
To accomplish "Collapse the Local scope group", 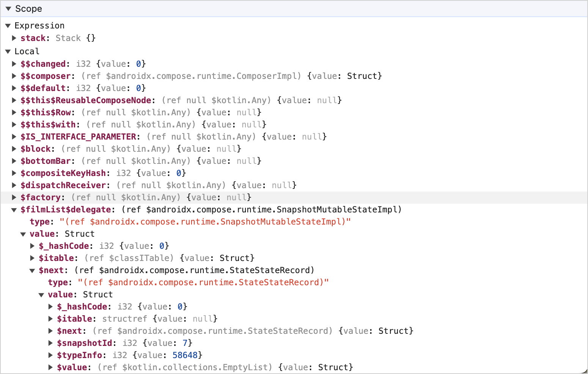I will pos(8,51).
